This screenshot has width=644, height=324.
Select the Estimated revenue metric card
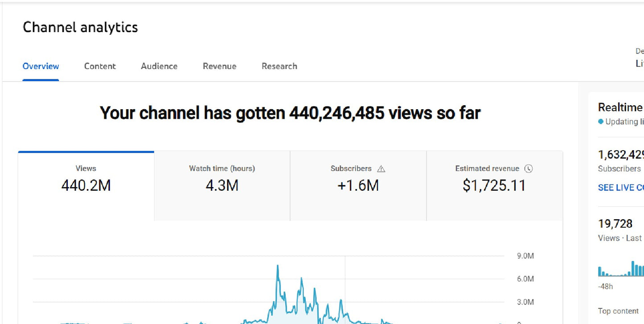point(494,185)
